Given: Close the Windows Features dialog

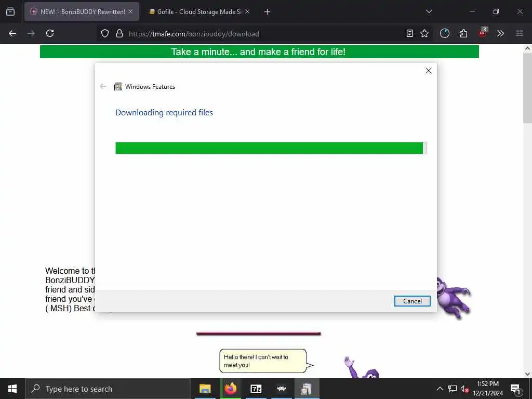Looking at the screenshot, I should point(429,71).
